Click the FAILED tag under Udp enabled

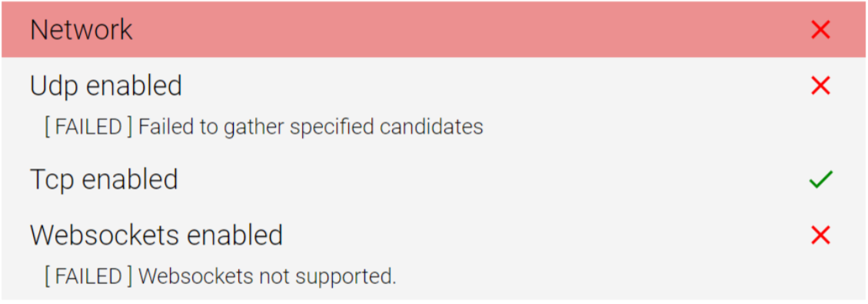click(88, 127)
